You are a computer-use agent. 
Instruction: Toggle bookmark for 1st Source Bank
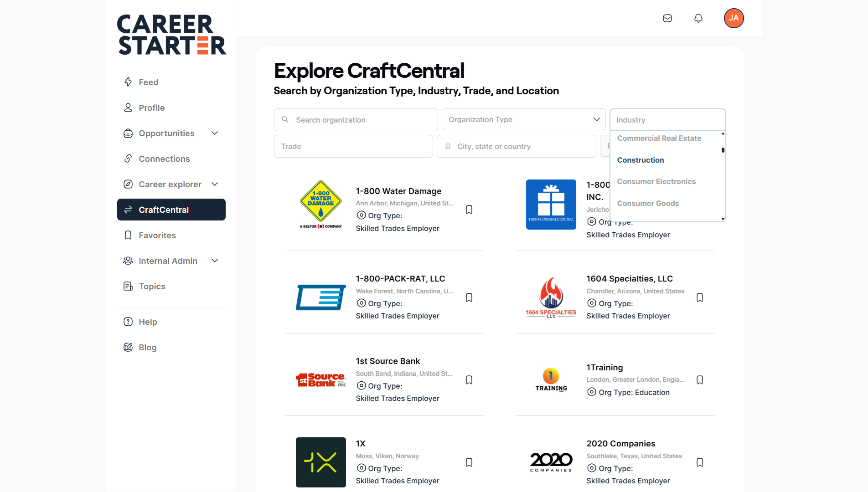tap(469, 380)
